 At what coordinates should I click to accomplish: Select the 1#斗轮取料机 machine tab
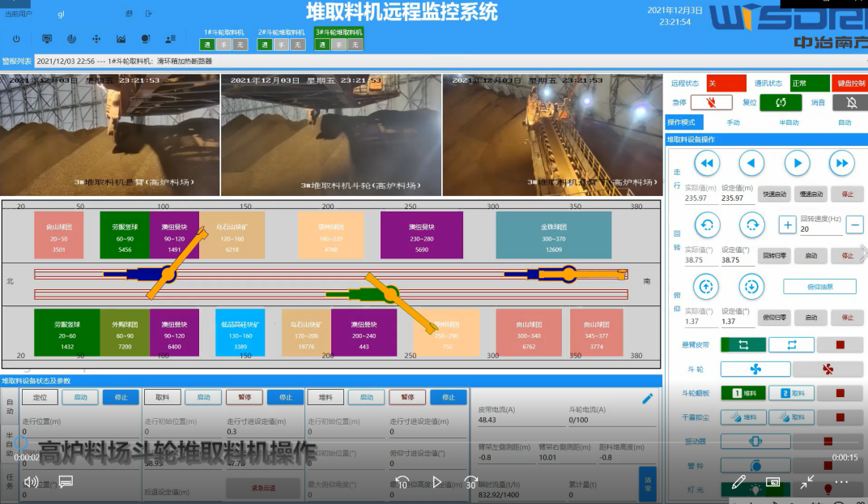click(x=223, y=32)
